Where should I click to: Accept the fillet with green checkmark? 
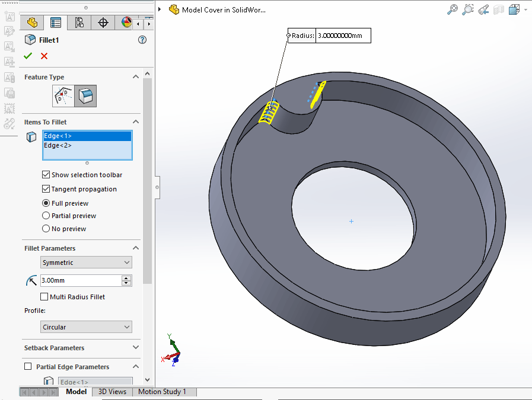(28, 56)
